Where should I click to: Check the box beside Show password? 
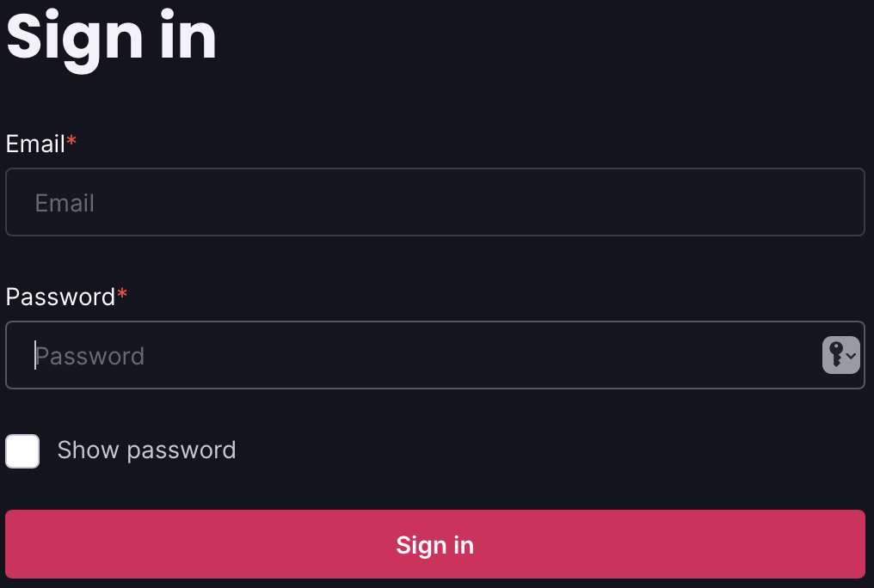coord(22,450)
